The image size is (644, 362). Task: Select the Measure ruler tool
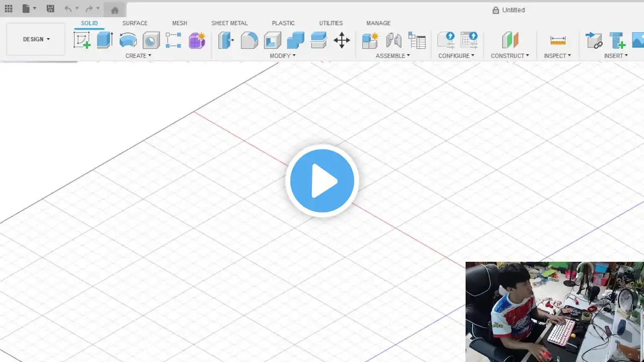[x=557, y=40]
